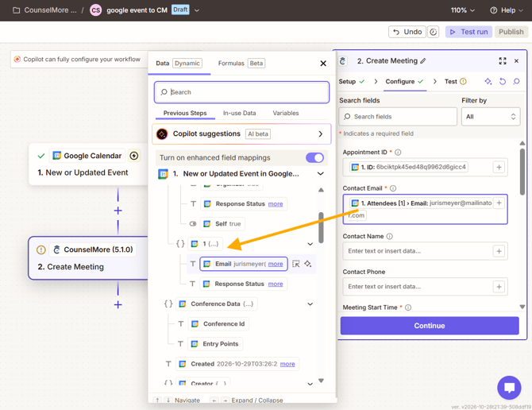Open the chat support bubble

pyautogui.click(x=509, y=388)
